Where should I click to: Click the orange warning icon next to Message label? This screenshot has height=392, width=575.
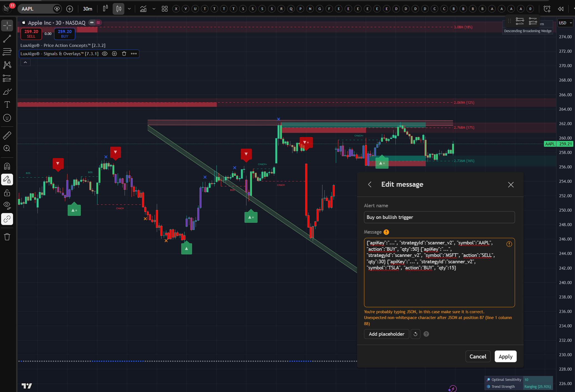tap(386, 232)
